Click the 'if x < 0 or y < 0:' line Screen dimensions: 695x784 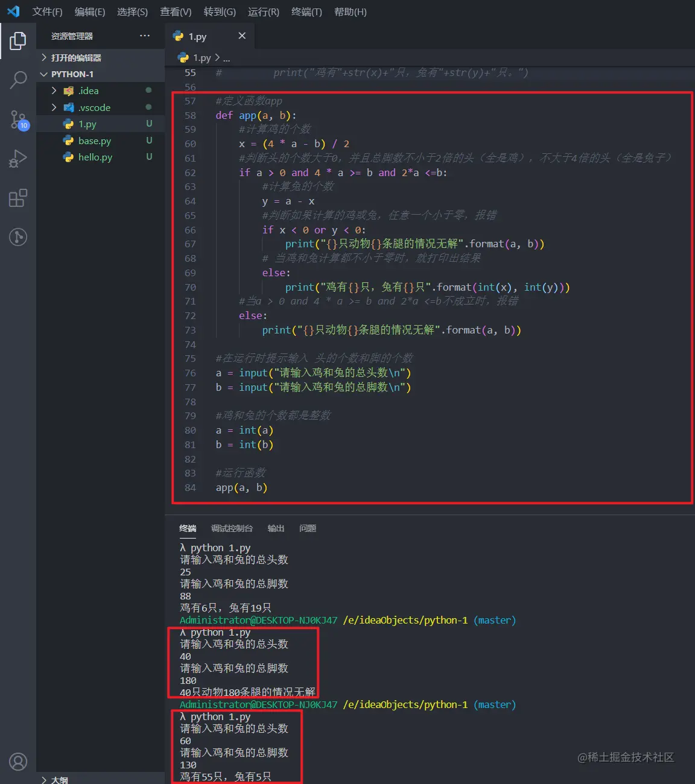point(314,230)
